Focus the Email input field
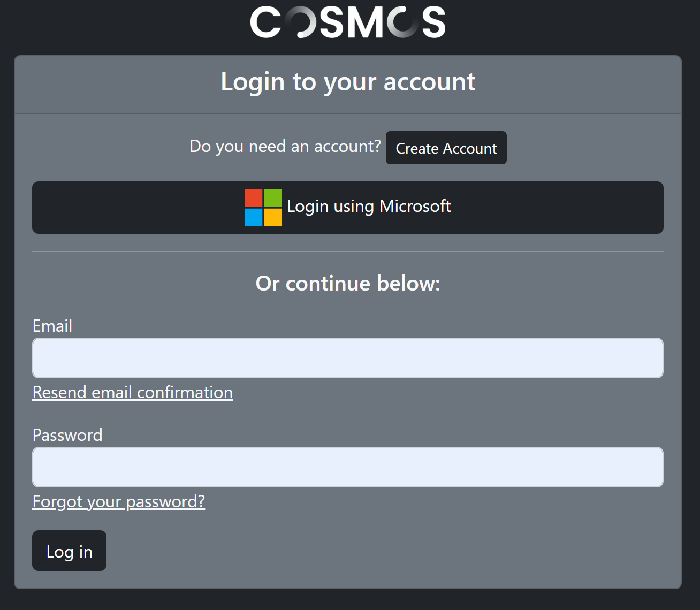Screen dimensions: 700x610 [348, 358]
